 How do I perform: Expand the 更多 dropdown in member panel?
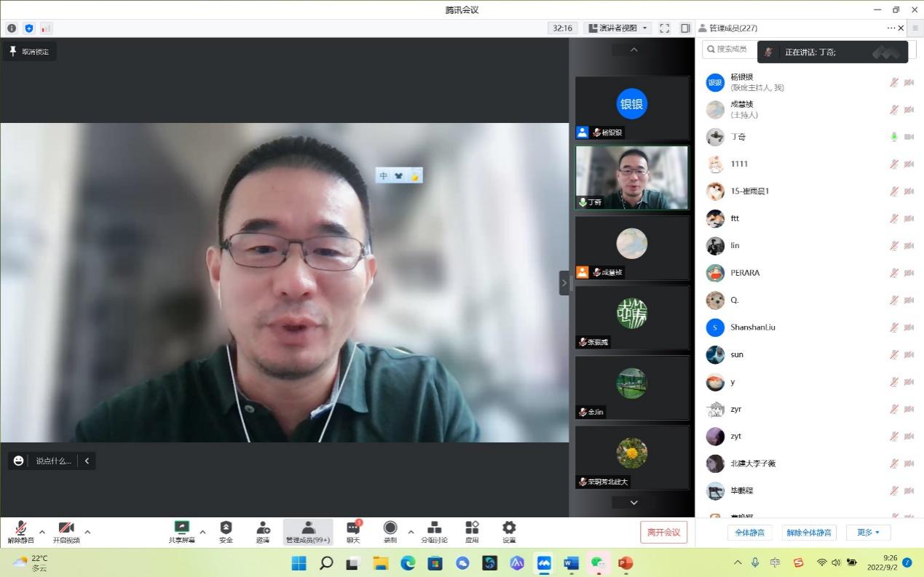click(x=868, y=533)
